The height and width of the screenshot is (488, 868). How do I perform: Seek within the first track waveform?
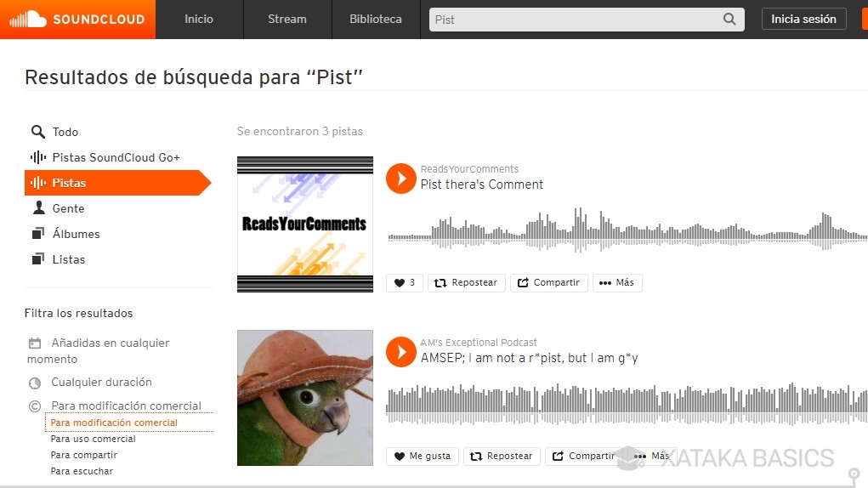coord(627,230)
